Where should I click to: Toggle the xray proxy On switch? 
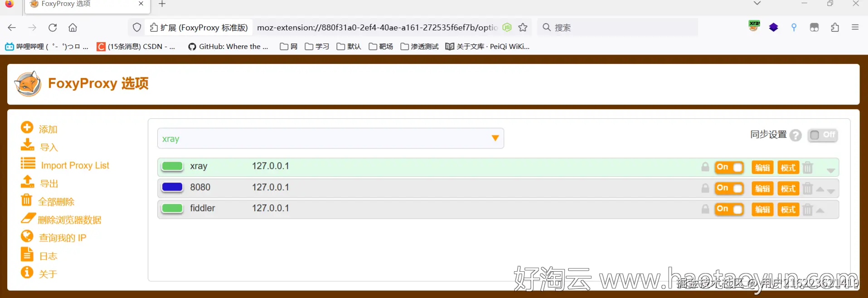point(729,168)
